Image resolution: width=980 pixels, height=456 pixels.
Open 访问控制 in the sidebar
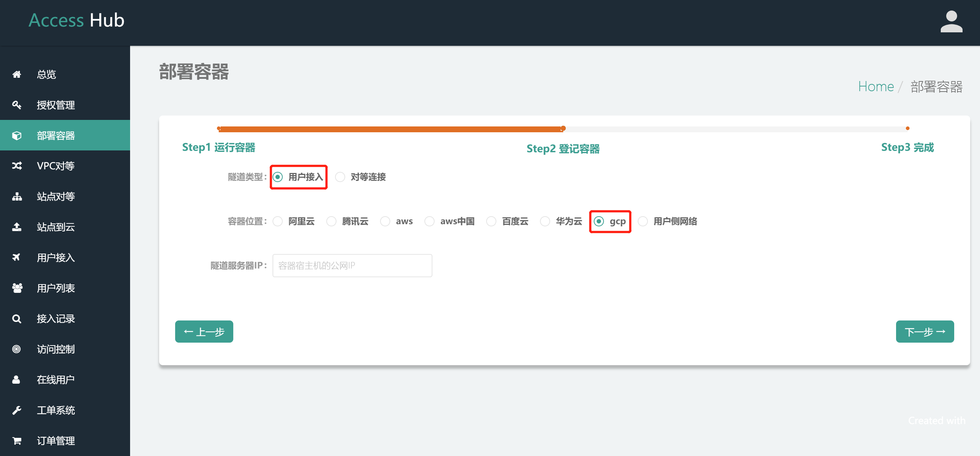65,349
